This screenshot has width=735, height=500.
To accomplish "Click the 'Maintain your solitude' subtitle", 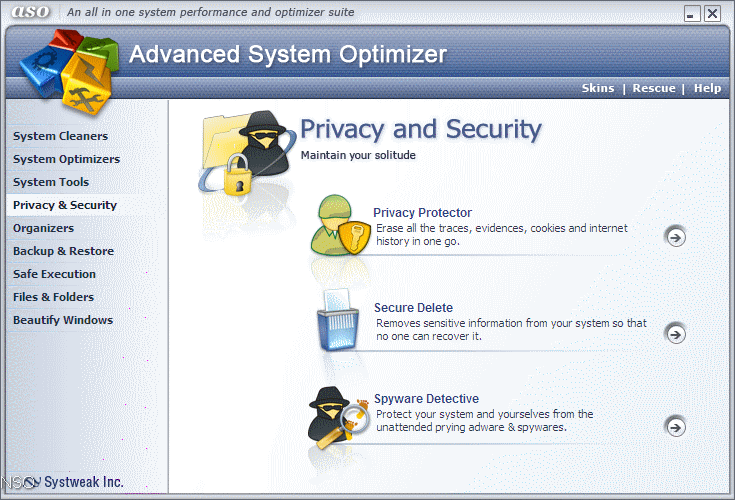I will click(x=358, y=155).
